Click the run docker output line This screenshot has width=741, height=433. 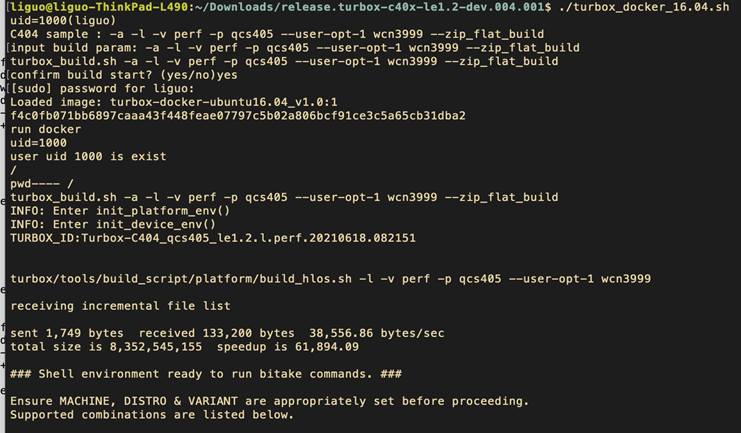click(x=45, y=130)
